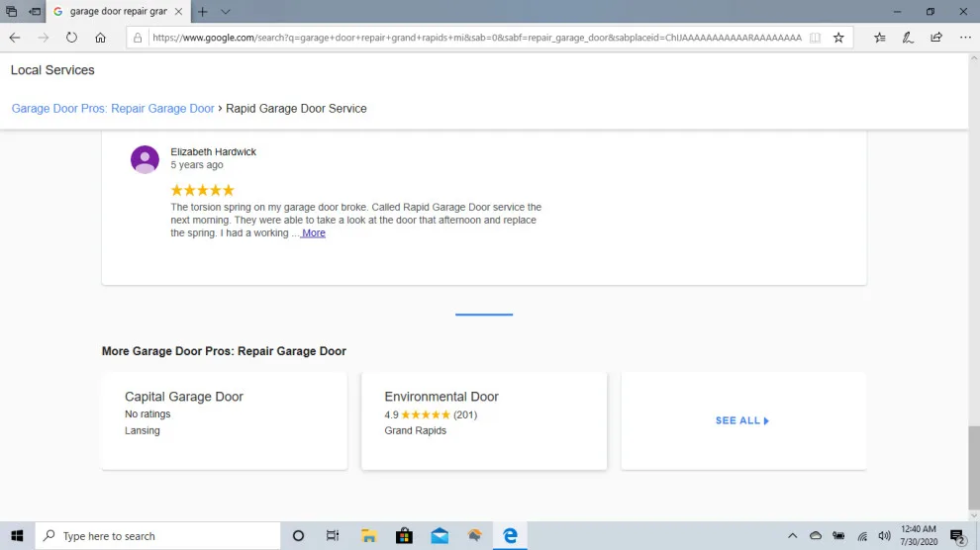Share this page icon
The image size is (980, 550).
click(x=936, y=38)
